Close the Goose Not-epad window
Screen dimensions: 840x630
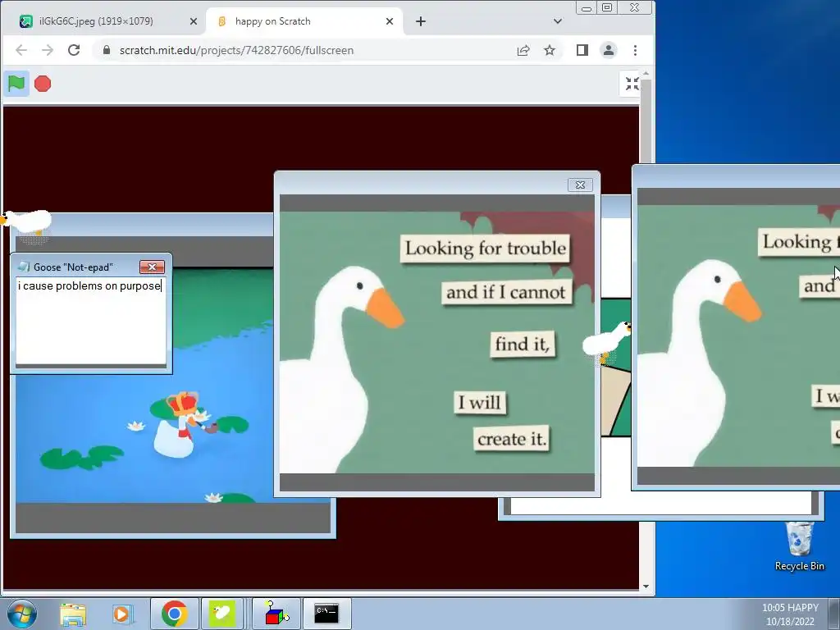(152, 267)
